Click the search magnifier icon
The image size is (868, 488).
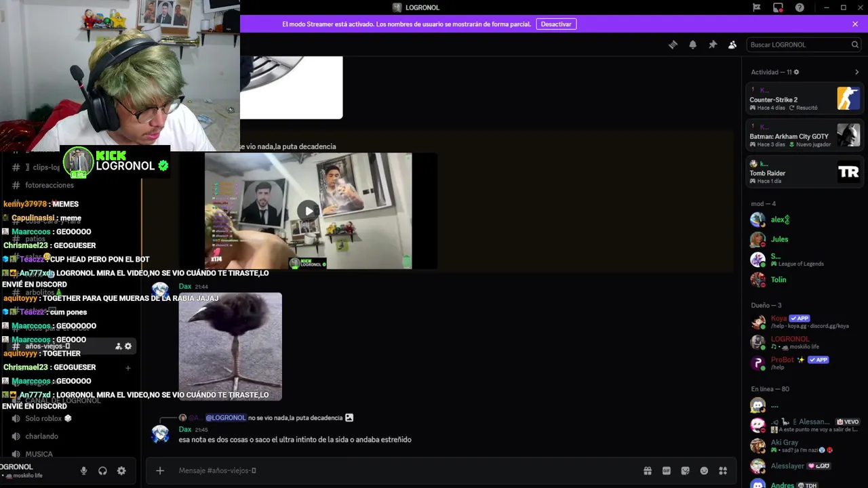click(x=855, y=45)
